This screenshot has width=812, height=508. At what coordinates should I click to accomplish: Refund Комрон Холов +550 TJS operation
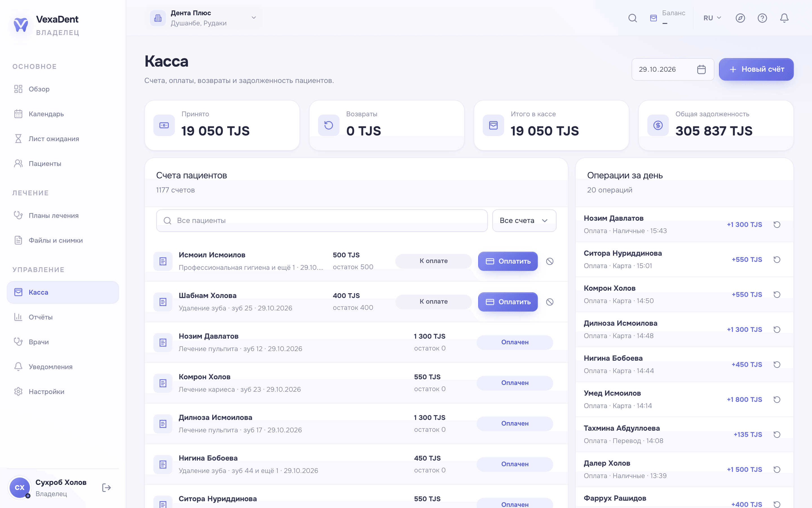(777, 295)
